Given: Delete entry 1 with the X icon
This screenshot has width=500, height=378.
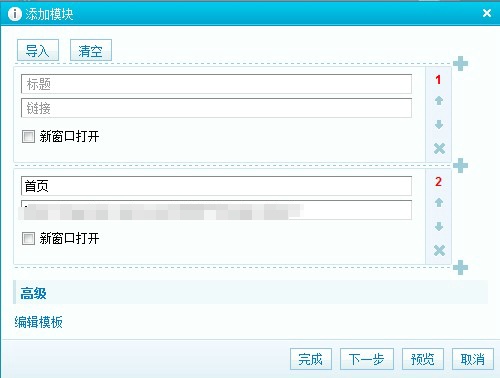Looking at the screenshot, I should click(x=439, y=148).
